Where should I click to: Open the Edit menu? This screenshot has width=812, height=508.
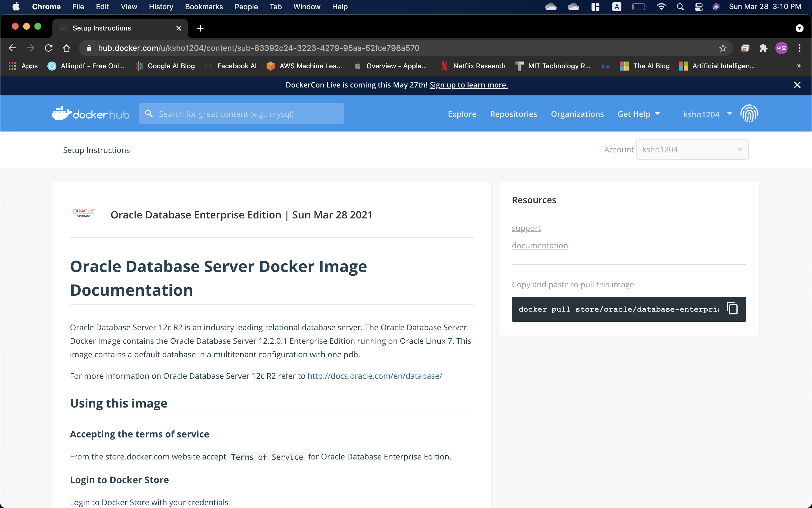(x=102, y=6)
